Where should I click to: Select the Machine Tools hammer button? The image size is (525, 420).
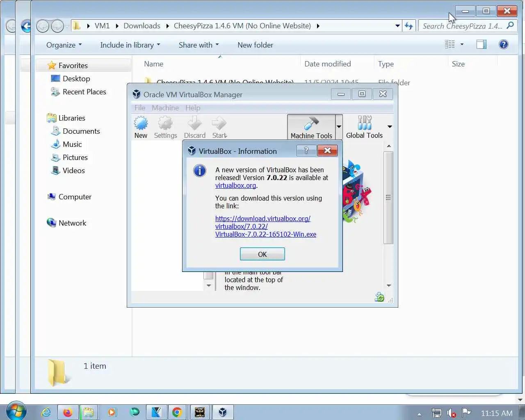pyautogui.click(x=311, y=128)
